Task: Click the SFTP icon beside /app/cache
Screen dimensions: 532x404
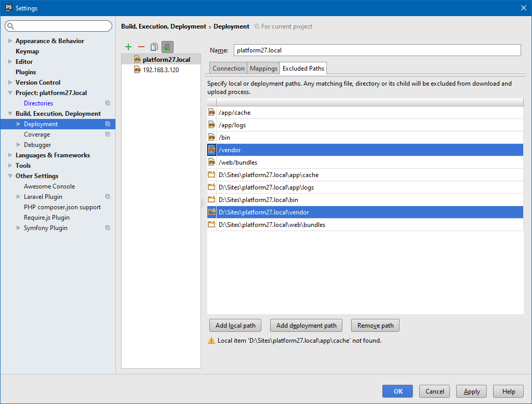Action: pyautogui.click(x=211, y=113)
